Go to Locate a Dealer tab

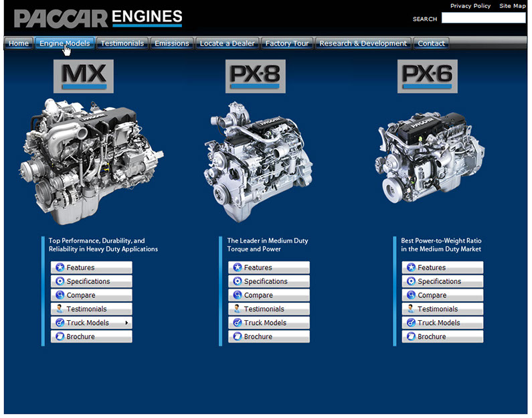tap(227, 44)
